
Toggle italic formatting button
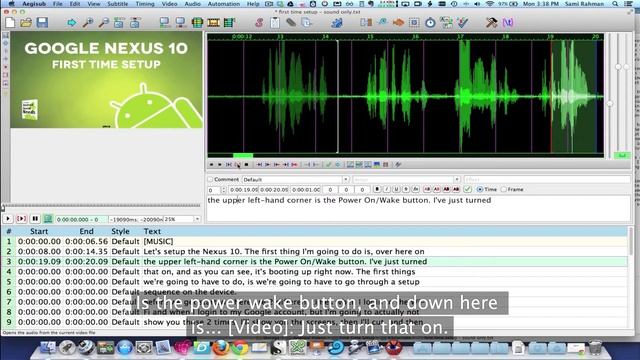[x=387, y=189]
